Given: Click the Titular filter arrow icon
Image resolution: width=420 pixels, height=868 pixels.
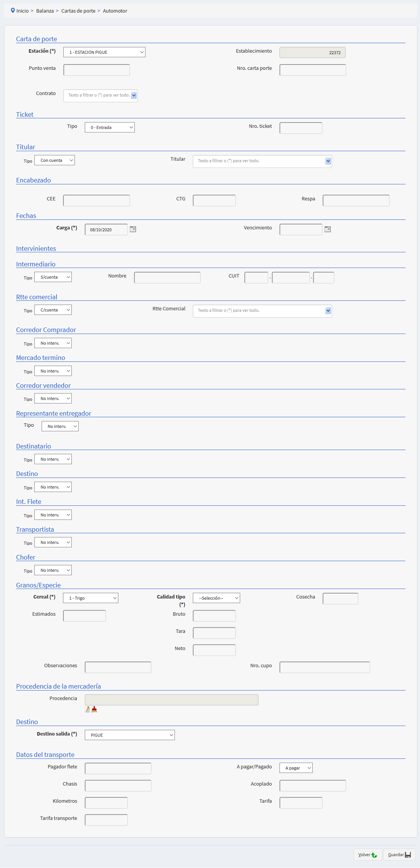Looking at the screenshot, I should click(x=328, y=161).
